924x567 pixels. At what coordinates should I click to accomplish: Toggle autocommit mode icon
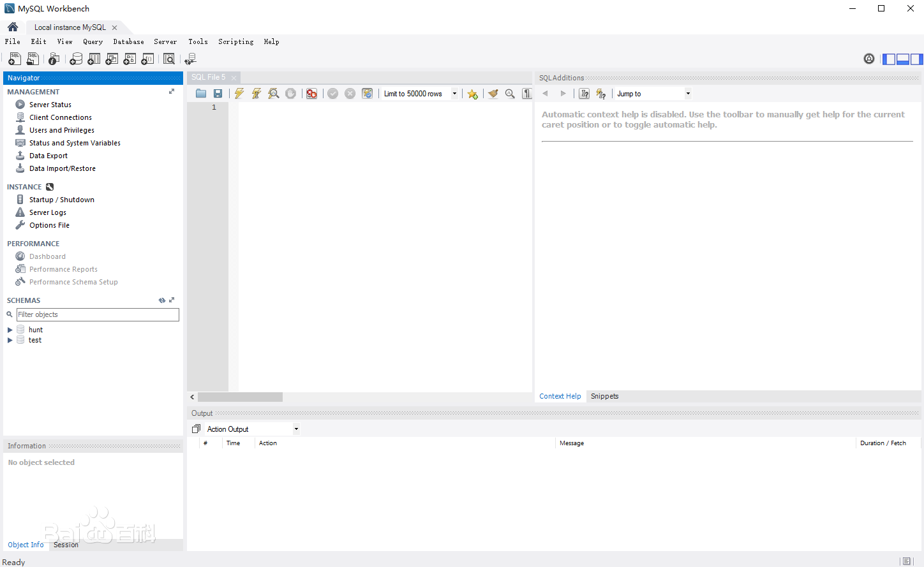tap(367, 94)
